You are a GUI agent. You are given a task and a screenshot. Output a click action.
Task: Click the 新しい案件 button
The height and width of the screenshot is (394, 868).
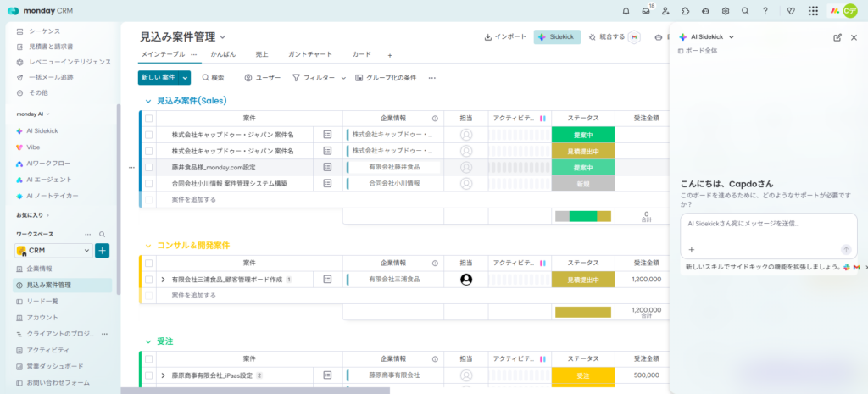coord(159,77)
